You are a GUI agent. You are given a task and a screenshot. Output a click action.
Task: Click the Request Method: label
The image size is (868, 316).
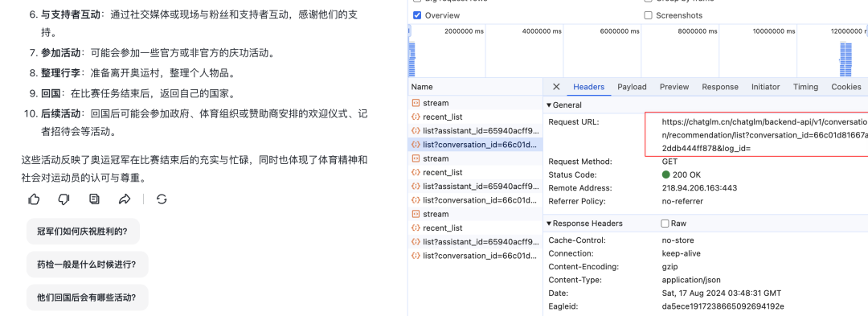coord(580,162)
